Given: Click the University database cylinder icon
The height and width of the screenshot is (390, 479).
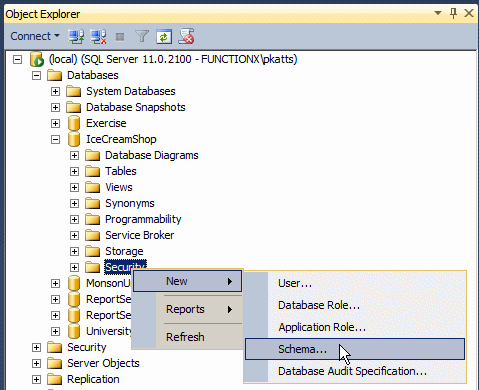Looking at the screenshot, I should 74,331.
